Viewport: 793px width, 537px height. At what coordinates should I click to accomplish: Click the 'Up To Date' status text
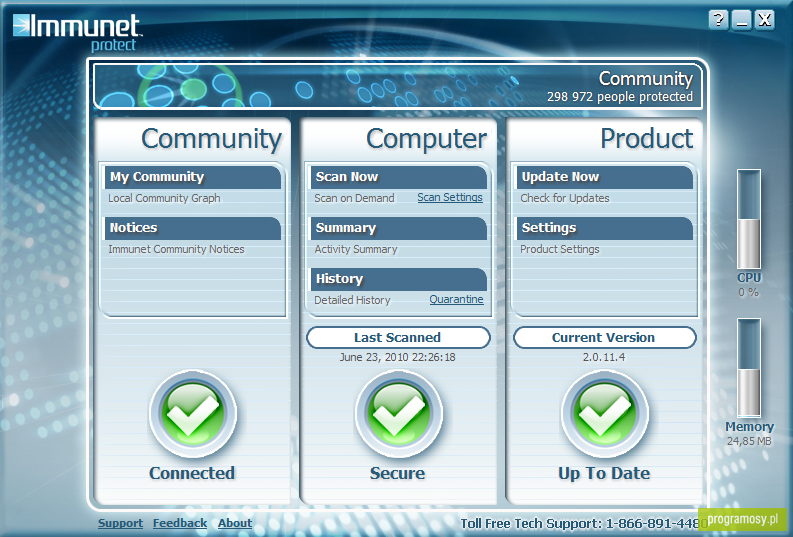[x=604, y=473]
